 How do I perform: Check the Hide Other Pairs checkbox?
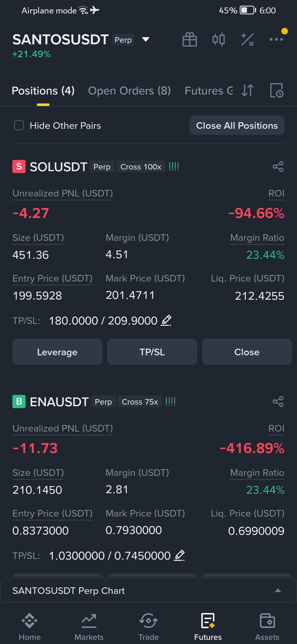19,125
